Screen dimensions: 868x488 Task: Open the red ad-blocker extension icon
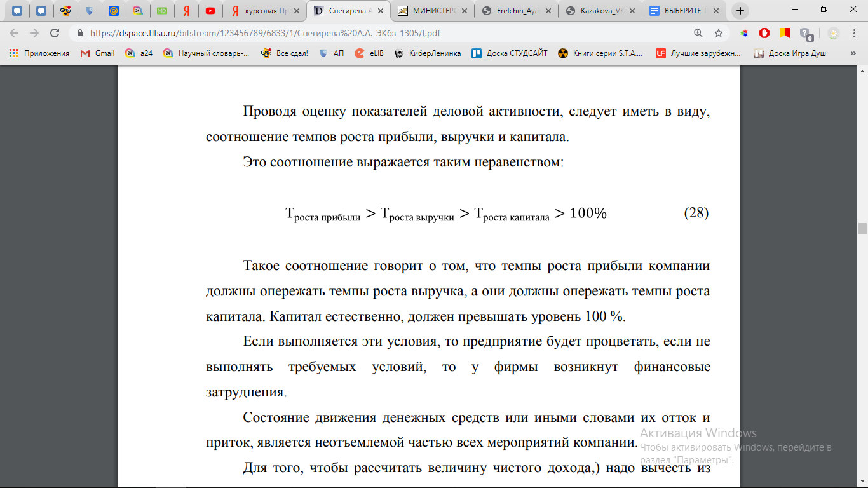click(764, 33)
